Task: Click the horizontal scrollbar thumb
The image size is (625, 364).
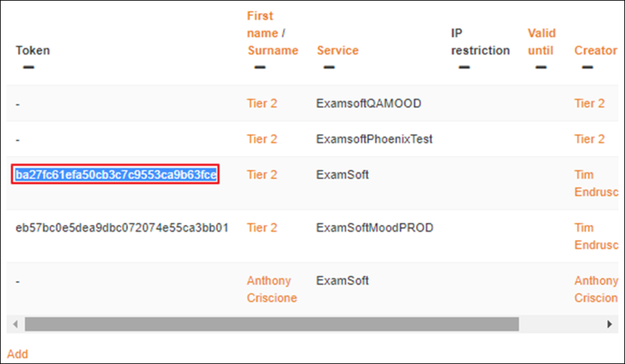Action: [272, 324]
